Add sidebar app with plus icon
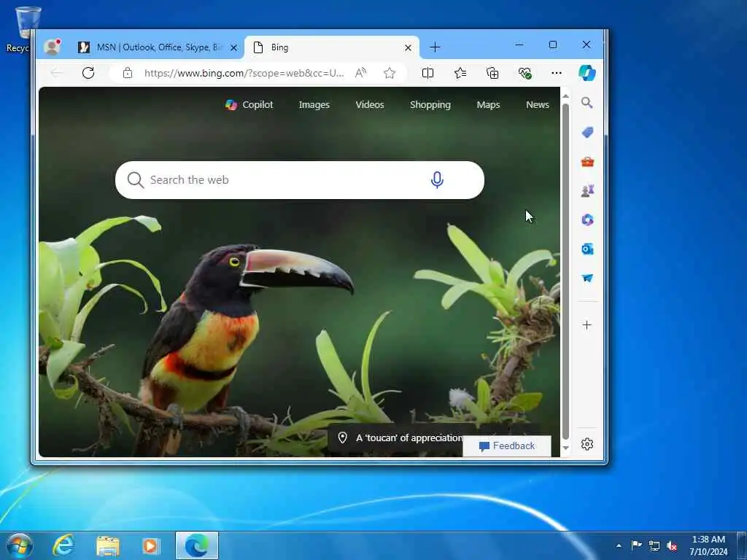 pos(587,325)
